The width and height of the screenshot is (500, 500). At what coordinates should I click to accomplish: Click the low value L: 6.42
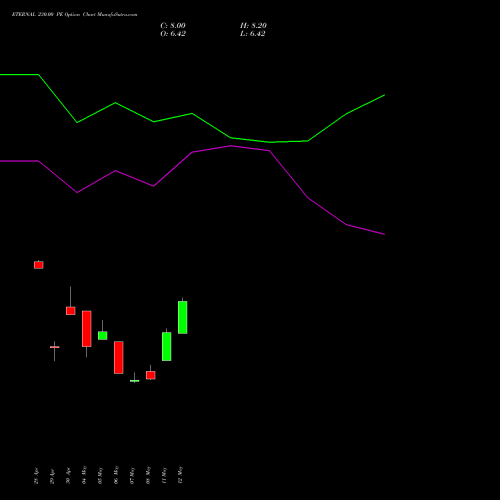253,34
